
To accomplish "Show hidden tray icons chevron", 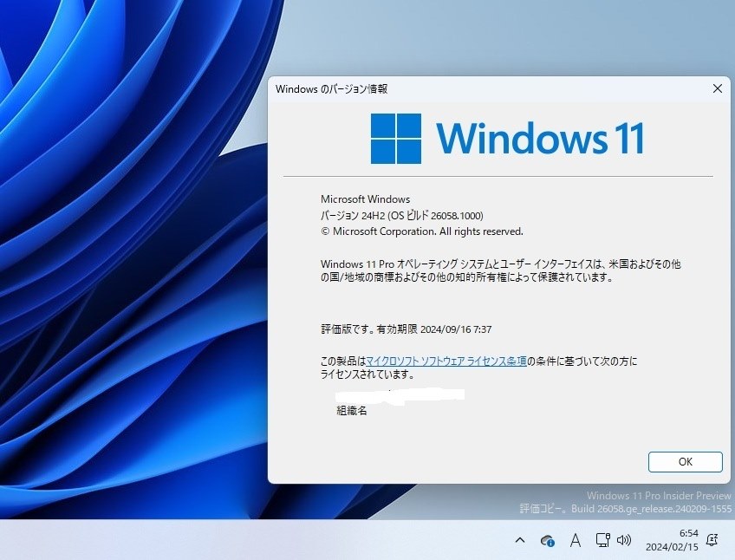I will click(x=520, y=540).
